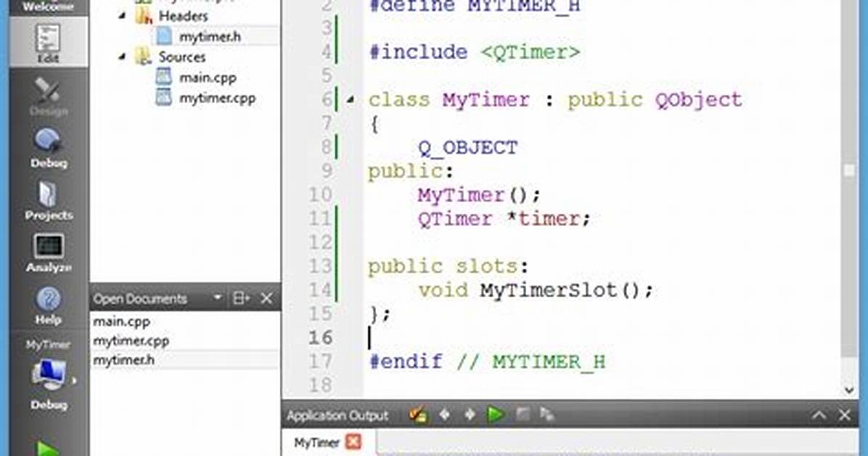Select mytimer.cpp in project tree
The height and width of the screenshot is (456, 868).
click(x=217, y=98)
